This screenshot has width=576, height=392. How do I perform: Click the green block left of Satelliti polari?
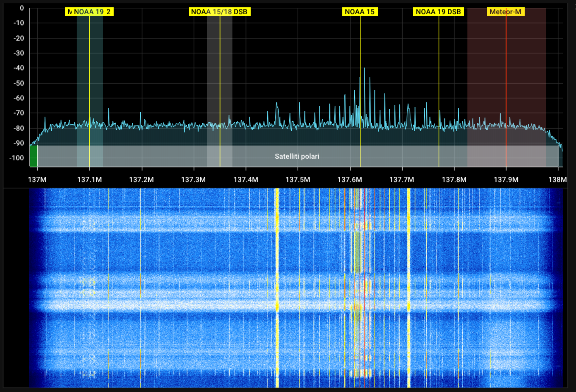34,156
